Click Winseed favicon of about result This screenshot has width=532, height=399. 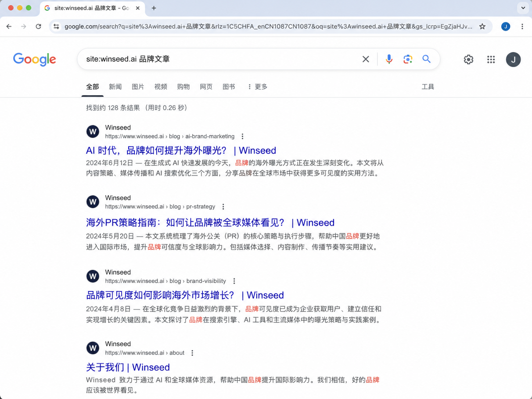93,348
